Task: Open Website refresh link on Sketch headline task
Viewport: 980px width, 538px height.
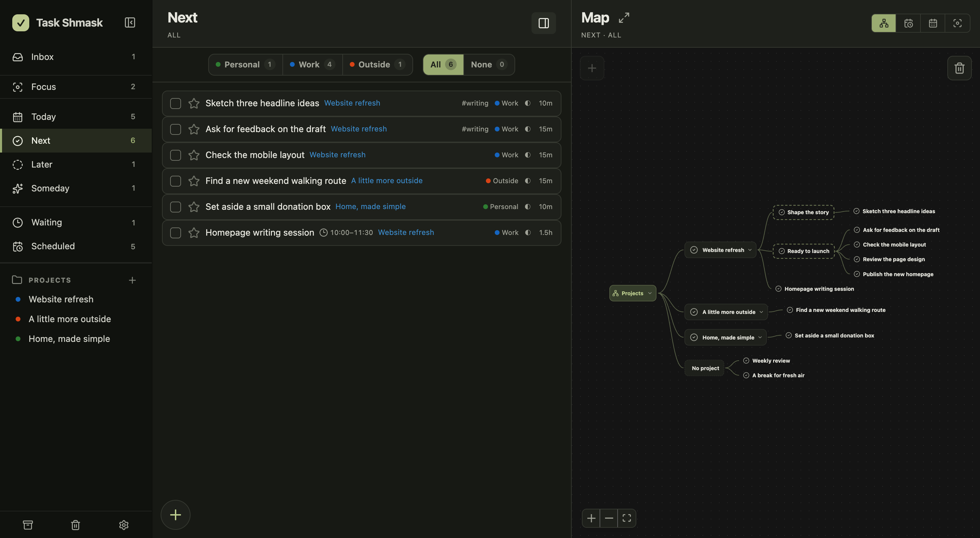Action: 352,103
